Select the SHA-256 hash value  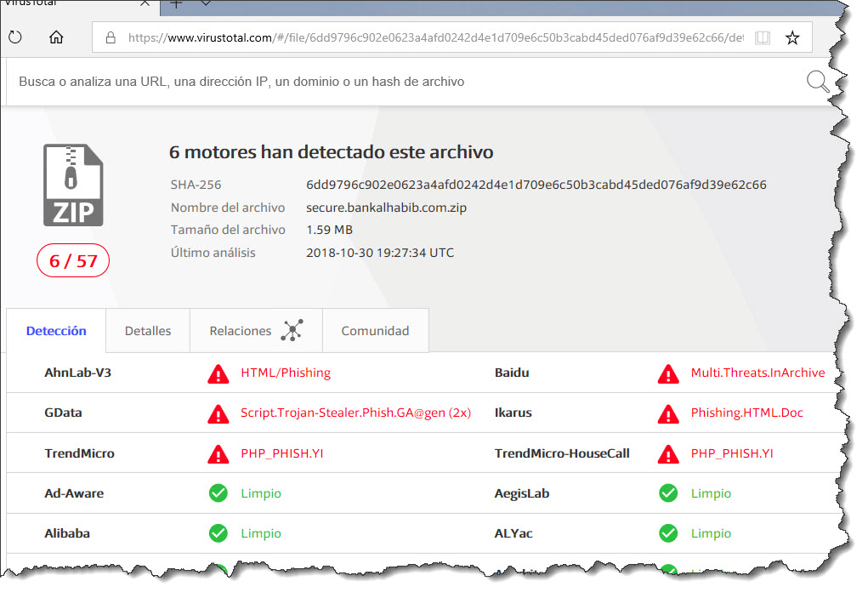[536, 185]
